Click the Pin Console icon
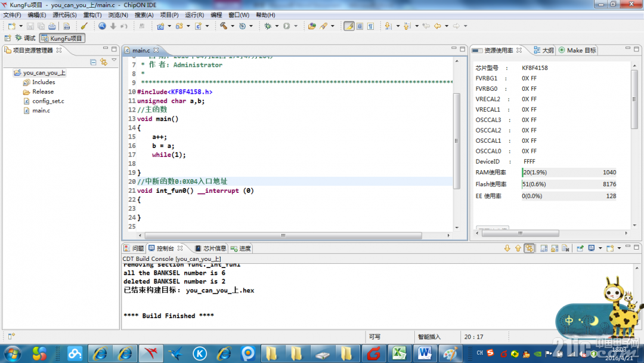This screenshot has width=644, height=363. pyautogui.click(x=580, y=248)
